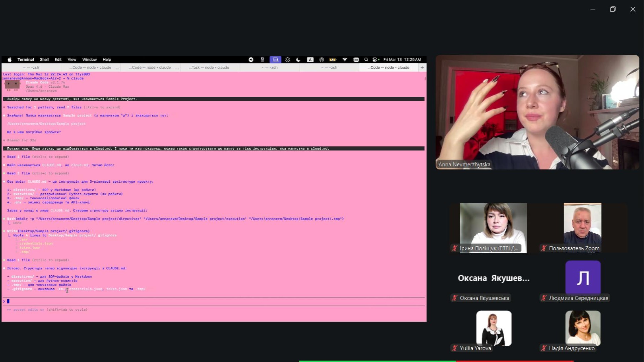Restore down the Zoom window
The height and width of the screenshot is (362, 644).
613,9
